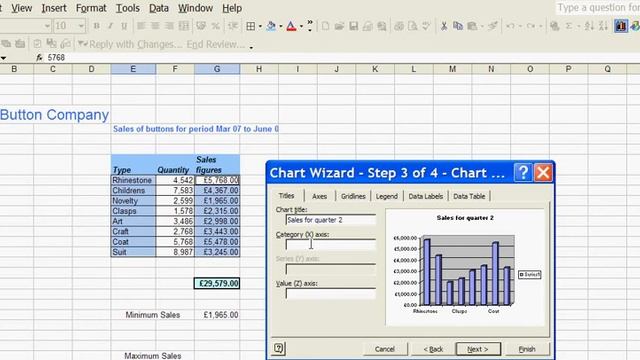Image resolution: width=640 pixels, height=360 pixels.
Task: Open the font size dropdown showing 10
Action: click(81, 26)
